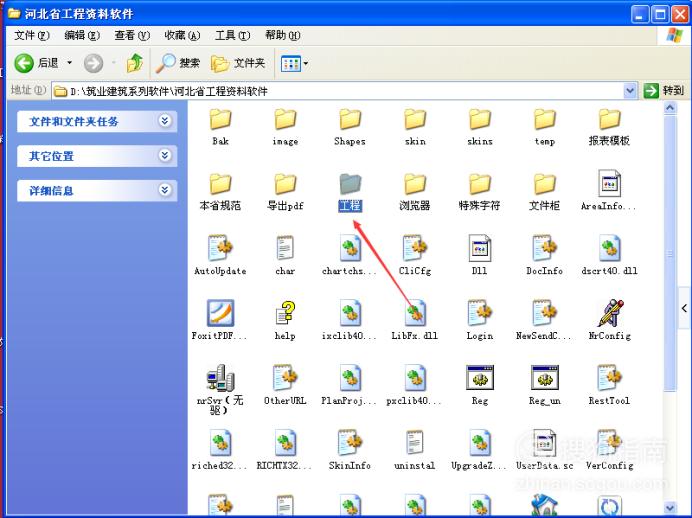This screenshot has height=518, width=692.
Task: Select the LibFx.dll file
Action: (x=415, y=320)
